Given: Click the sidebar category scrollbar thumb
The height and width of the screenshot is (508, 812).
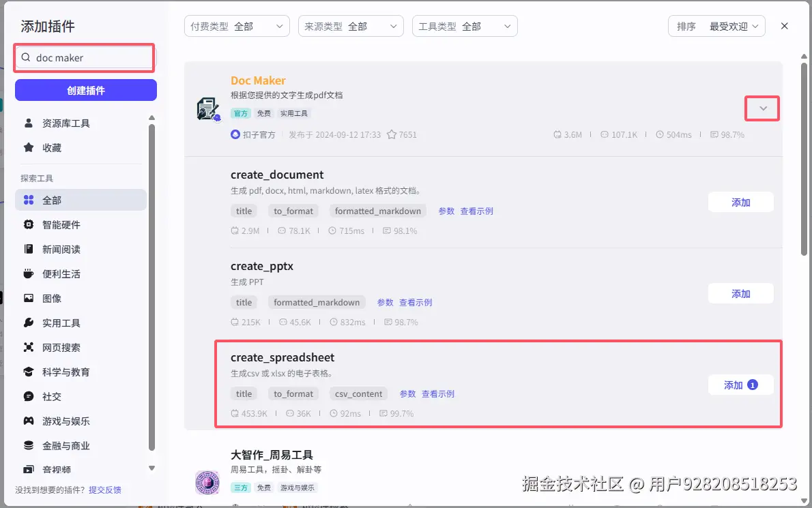Looking at the screenshot, I should pyautogui.click(x=151, y=287).
